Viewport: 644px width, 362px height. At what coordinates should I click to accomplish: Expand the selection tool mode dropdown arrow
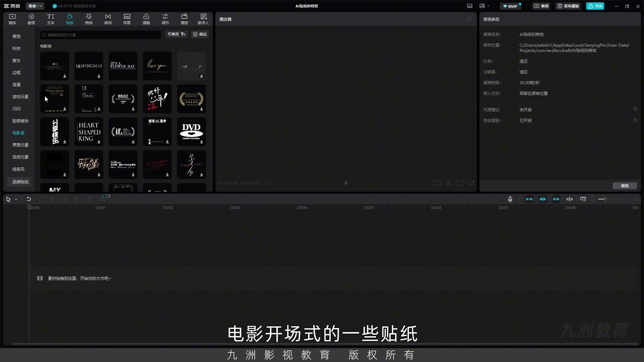[x=16, y=199]
